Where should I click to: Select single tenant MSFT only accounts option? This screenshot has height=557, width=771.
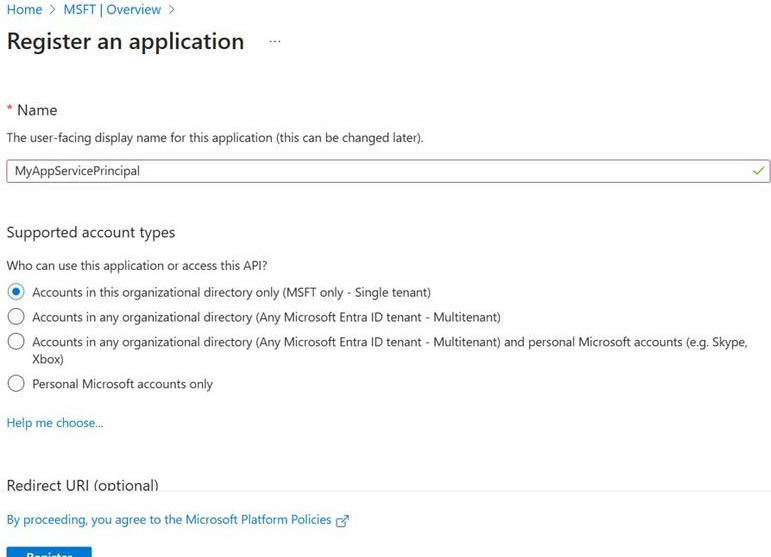[16, 292]
